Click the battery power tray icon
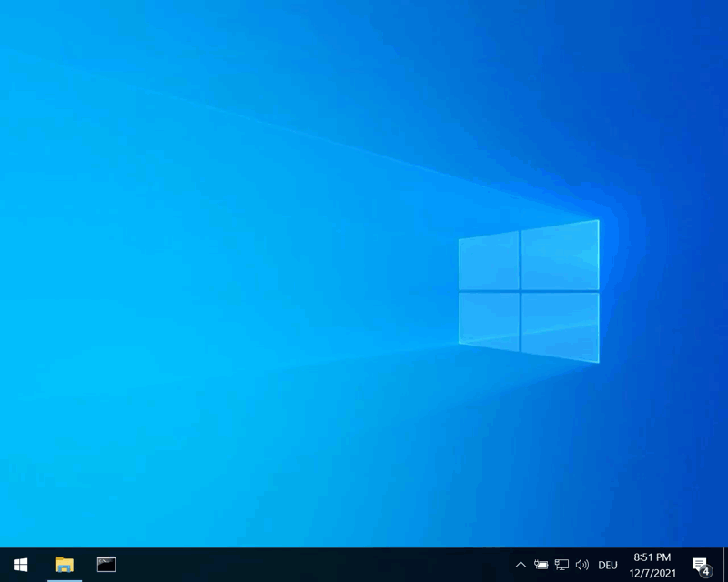This screenshot has height=582, width=728. tap(541, 565)
